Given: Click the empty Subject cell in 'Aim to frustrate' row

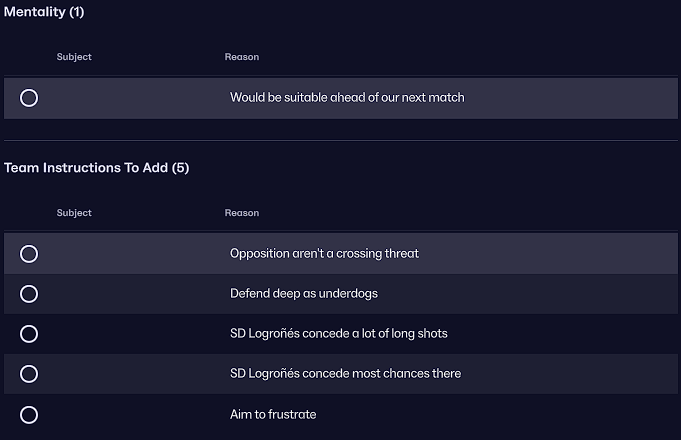Looking at the screenshot, I should tap(130, 414).
